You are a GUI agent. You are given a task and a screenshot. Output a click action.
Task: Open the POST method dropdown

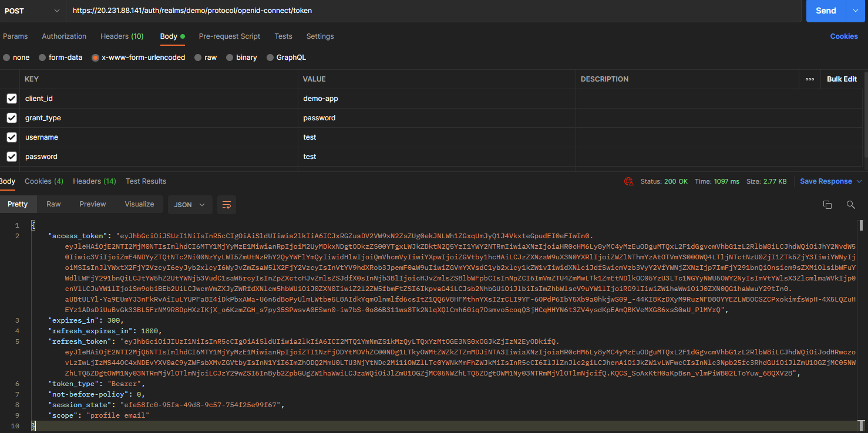point(32,10)
